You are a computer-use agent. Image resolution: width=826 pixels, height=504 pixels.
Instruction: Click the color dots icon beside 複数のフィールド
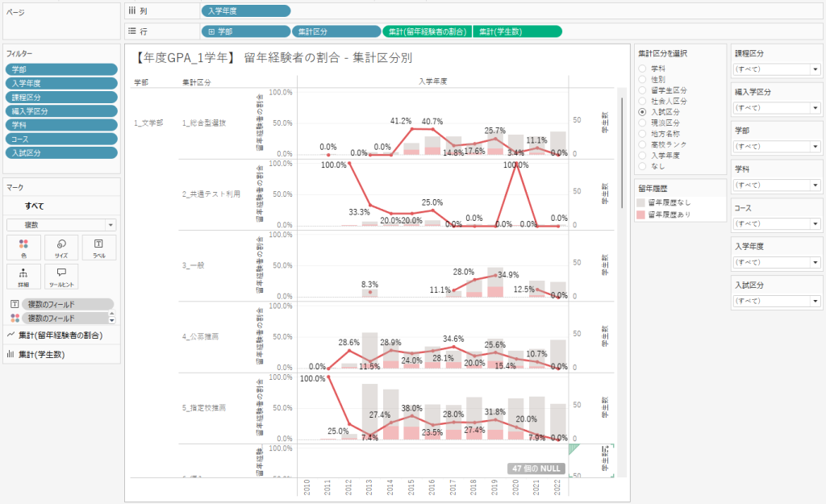pos(15,319)
